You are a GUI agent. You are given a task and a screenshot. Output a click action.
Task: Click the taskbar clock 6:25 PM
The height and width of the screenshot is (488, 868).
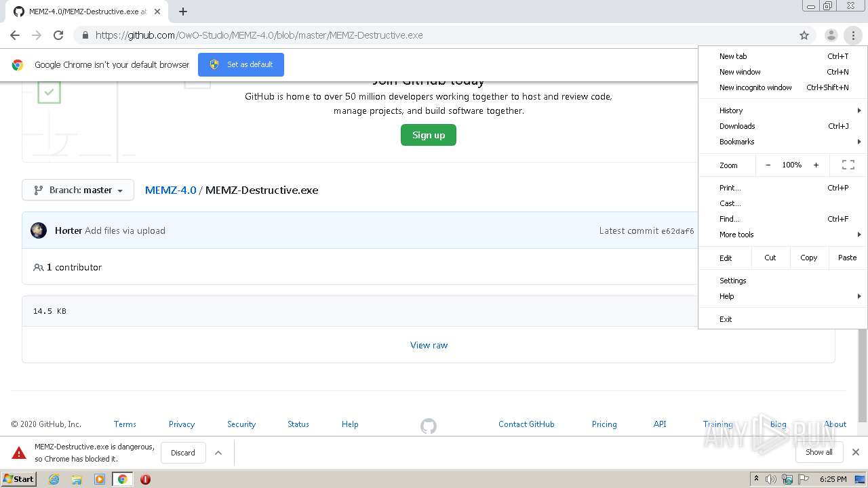coord(833,479)
